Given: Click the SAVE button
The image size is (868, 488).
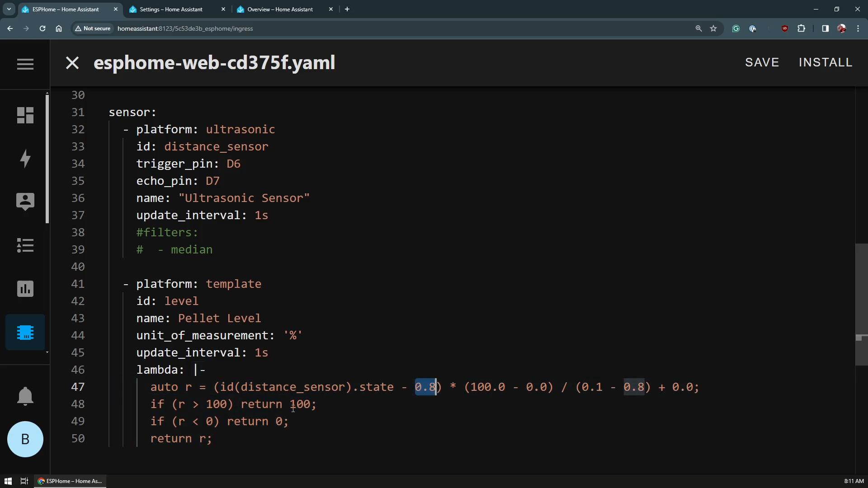Looking at the screenshot, I should point(762,62).
